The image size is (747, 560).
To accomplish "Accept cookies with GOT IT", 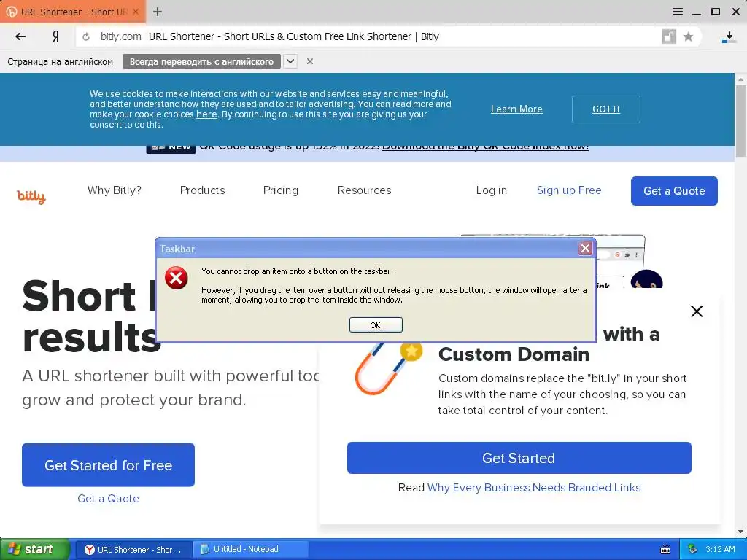I will click(x=606, y=109).
